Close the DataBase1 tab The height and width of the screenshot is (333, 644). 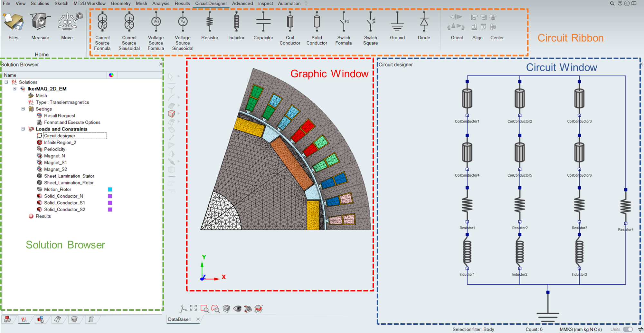pyautogui.click(x=198, y=319)
